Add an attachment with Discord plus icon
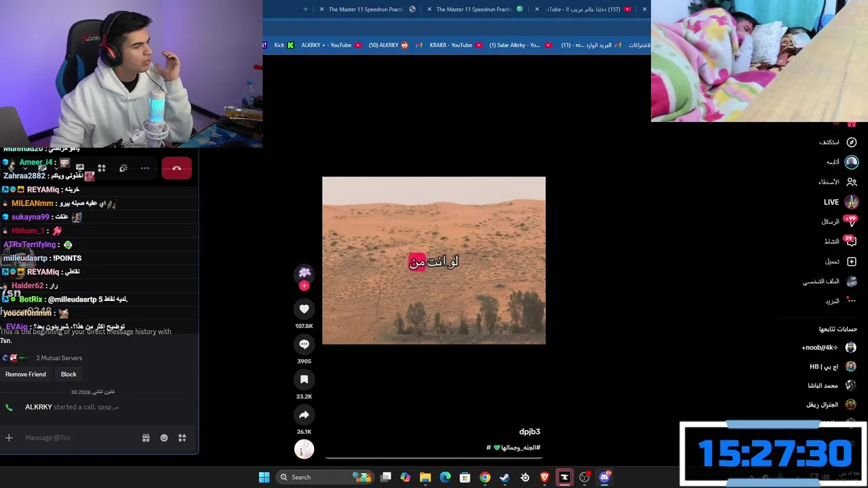Viewport: 868px width, 488px height. 9,438
